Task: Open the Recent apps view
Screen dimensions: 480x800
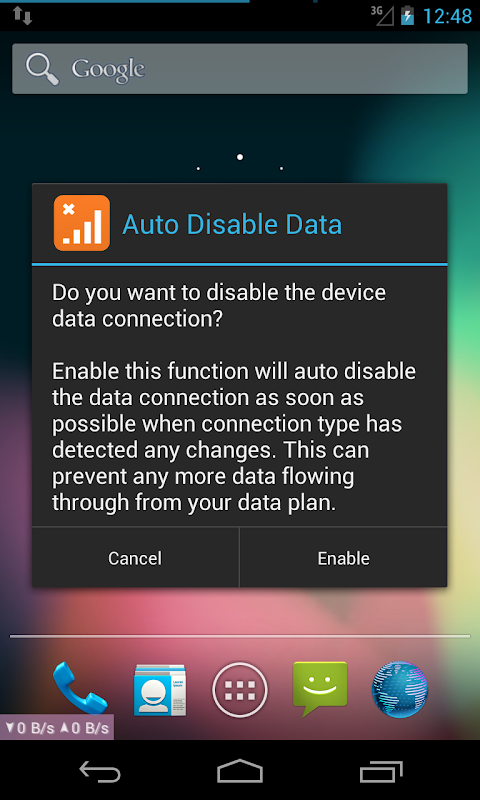Action: (381, 771)
